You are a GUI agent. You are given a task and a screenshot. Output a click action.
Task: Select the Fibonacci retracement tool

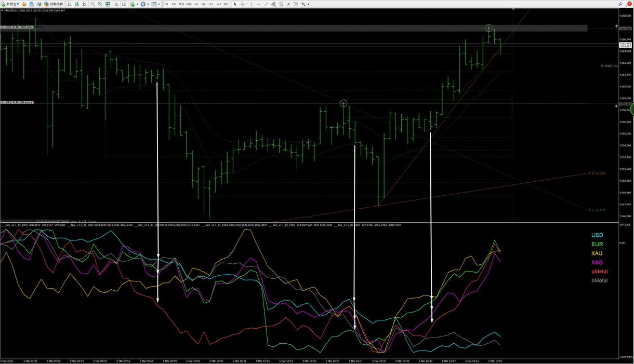(x=282, y=4)
